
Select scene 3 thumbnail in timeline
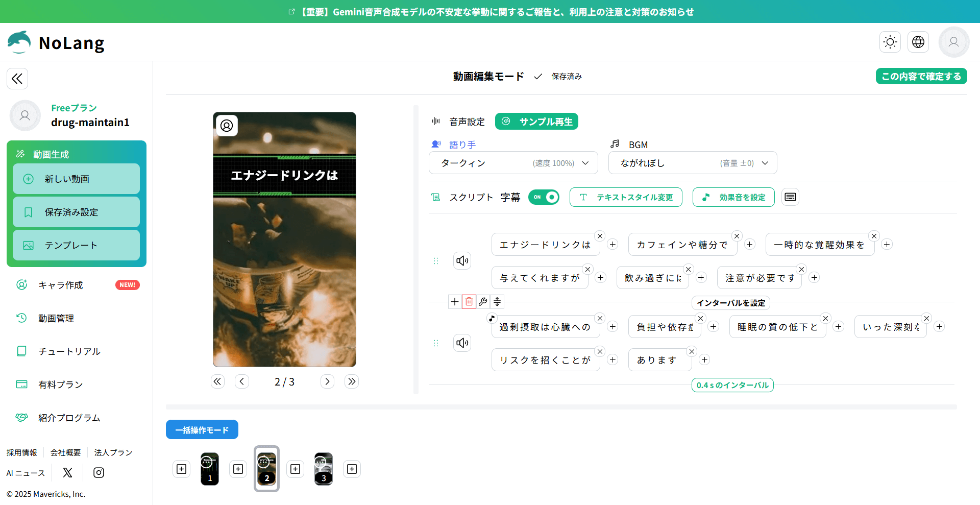[x=323, y=469]
